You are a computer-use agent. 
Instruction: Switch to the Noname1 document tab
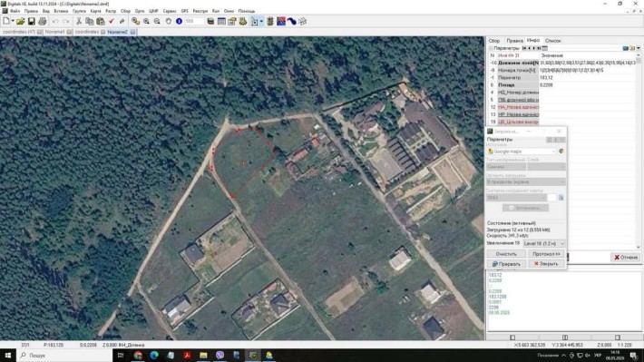tap(54, 32)
